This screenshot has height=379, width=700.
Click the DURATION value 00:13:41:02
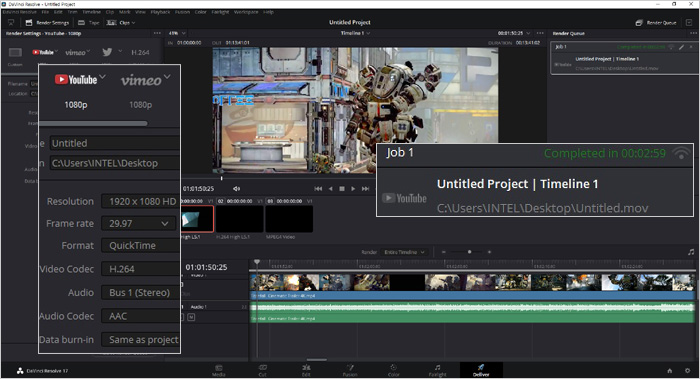tap(528, 43)
